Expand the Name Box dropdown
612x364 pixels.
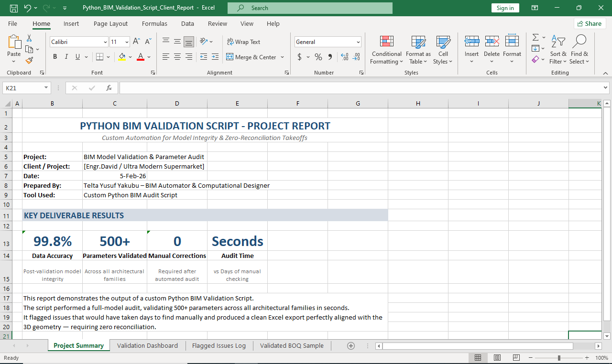(46, 88)
